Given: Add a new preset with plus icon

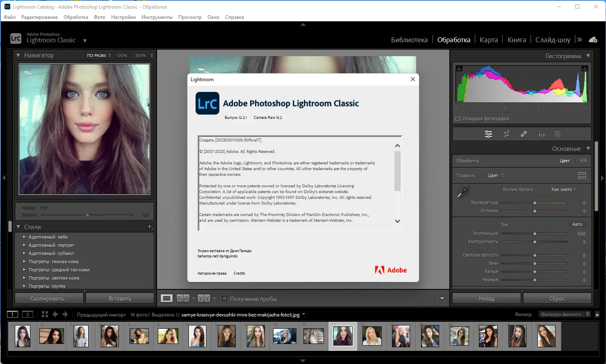Looking at the screenshot, I should 150,227.
